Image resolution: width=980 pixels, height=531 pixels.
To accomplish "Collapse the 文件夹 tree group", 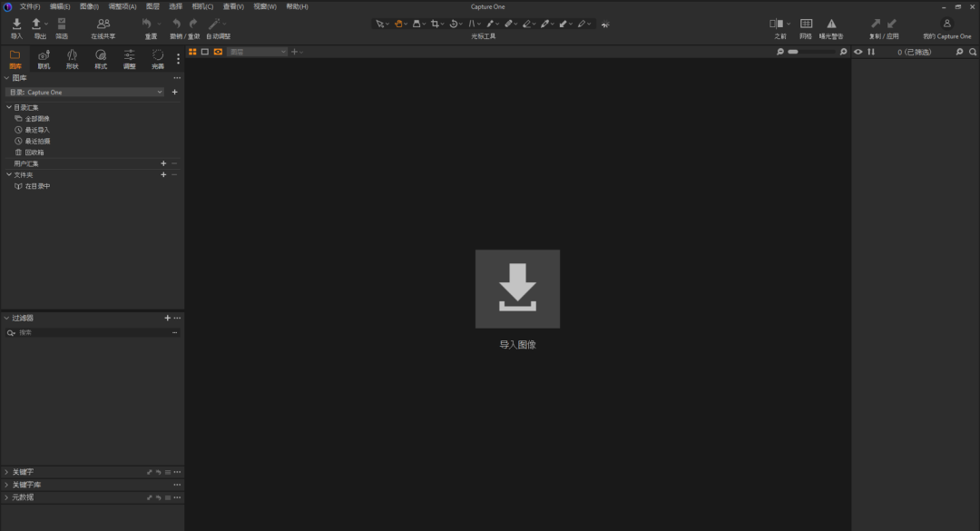I will [x=9, y=174].
